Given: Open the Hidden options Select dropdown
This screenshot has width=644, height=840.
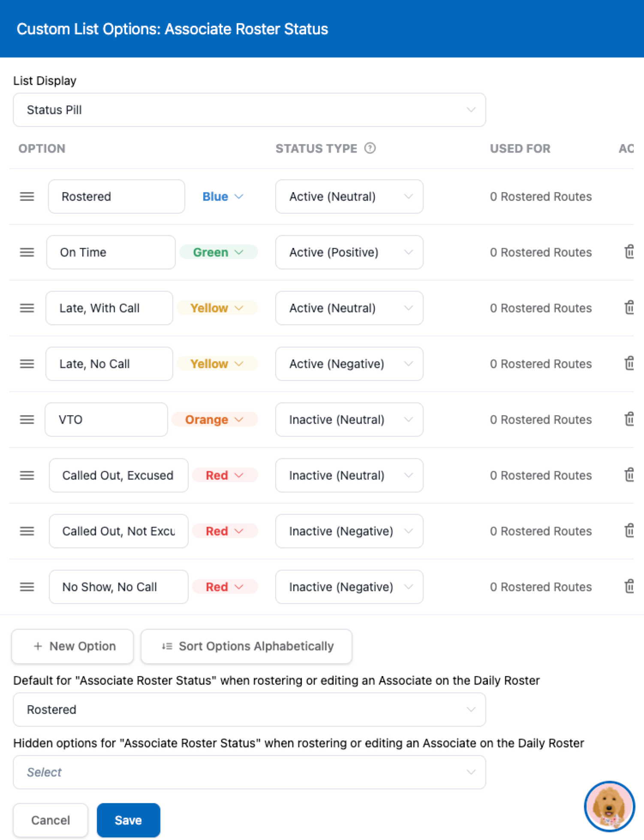Looking at the screenshot, I should click(249, 772).
